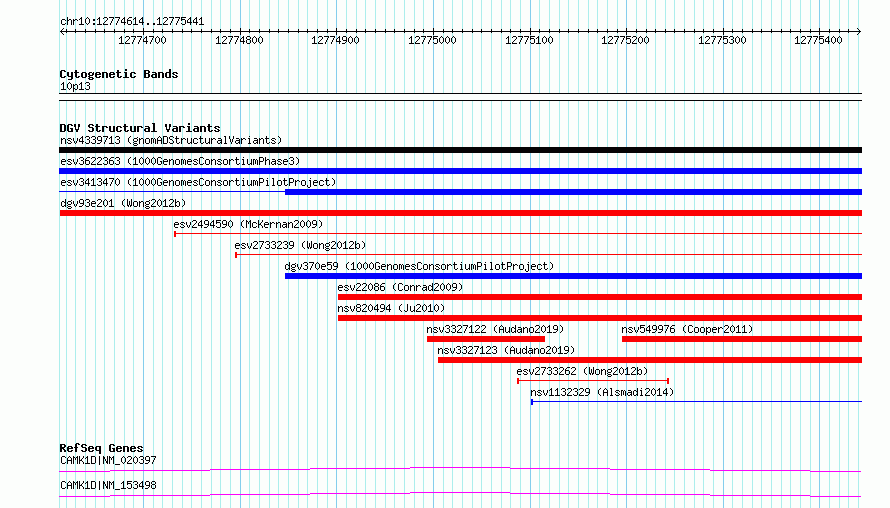Click the chr10:12774614..12775441 region label

132,22
